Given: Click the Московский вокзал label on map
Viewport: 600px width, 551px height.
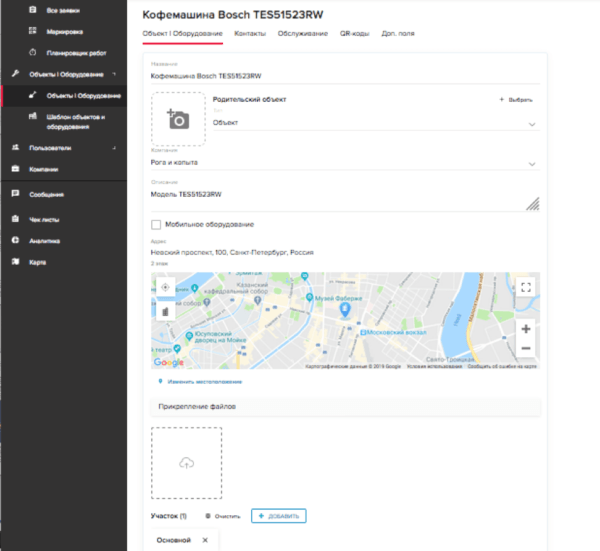Looking at the screenshot, I should 396,332.
